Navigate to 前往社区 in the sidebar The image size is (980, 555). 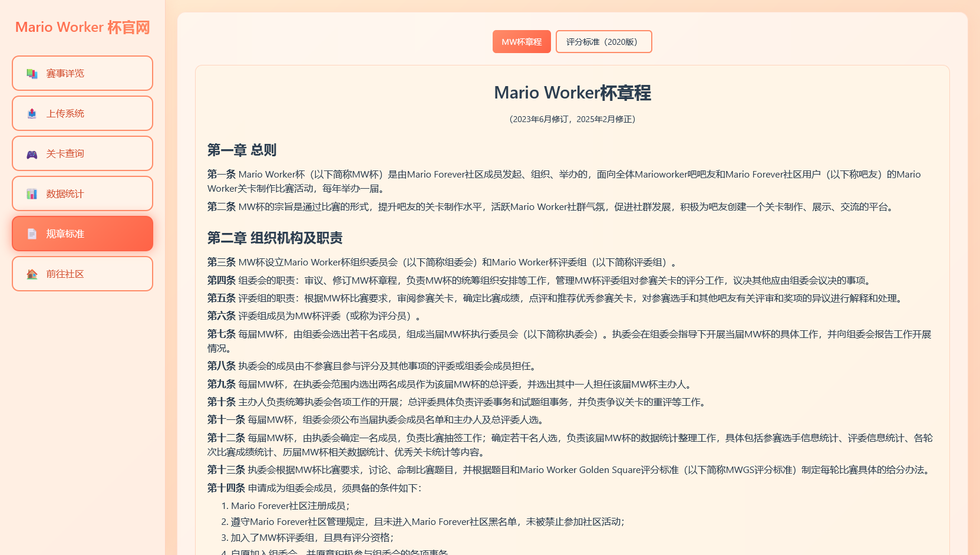pyautogui.click(x=83, y=274)
